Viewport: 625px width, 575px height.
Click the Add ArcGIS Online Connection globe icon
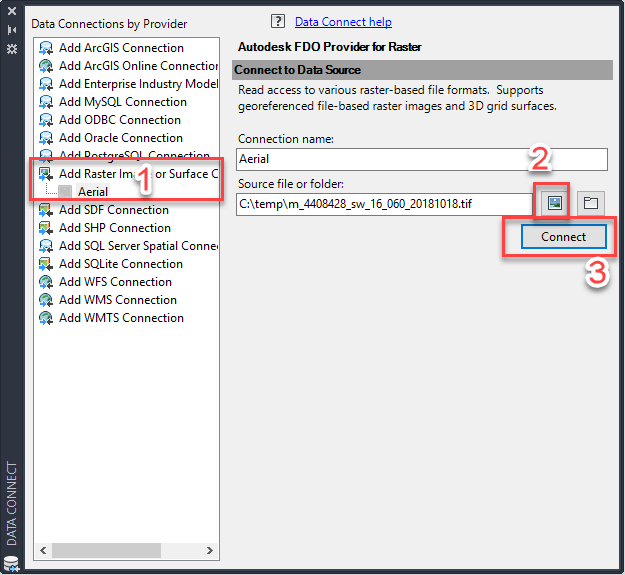46,66
